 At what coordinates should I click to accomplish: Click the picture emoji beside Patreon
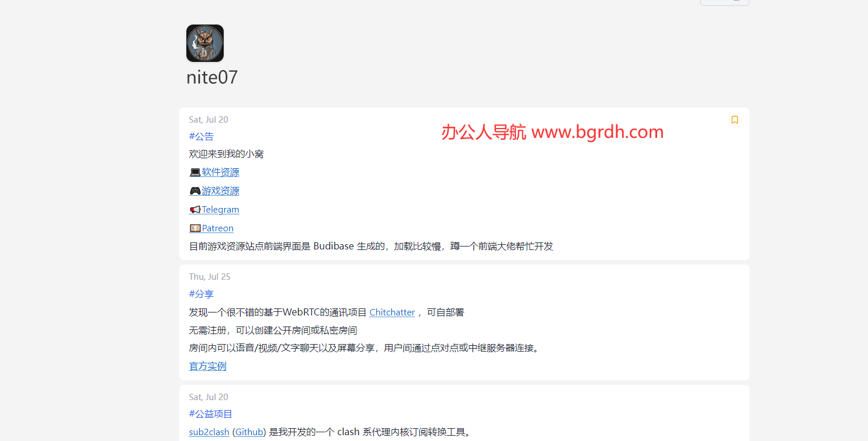point(195,228)
